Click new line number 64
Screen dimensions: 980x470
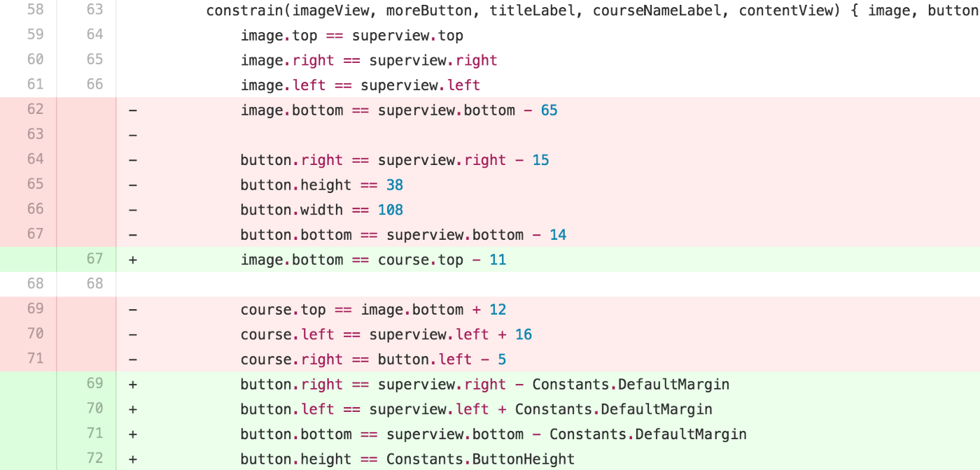(94, 34)
